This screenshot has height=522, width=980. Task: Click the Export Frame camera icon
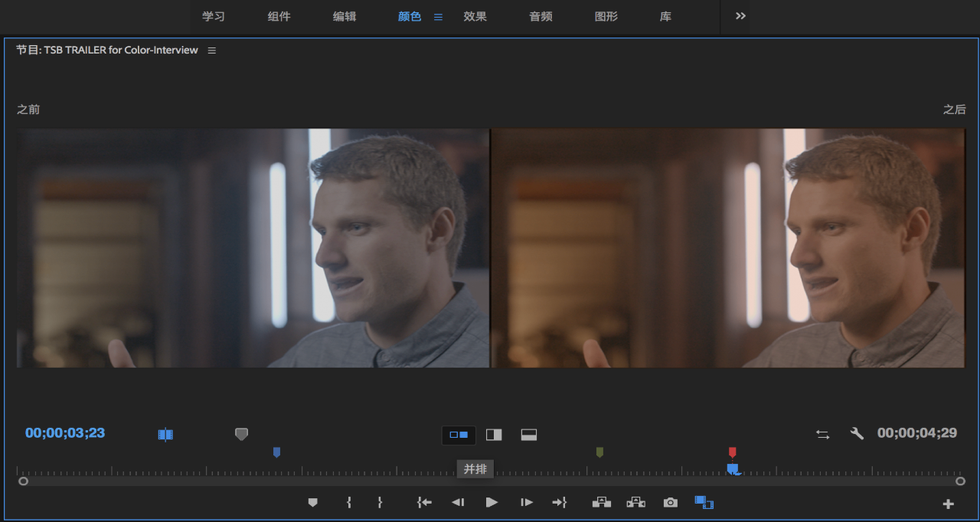(670, 503)
